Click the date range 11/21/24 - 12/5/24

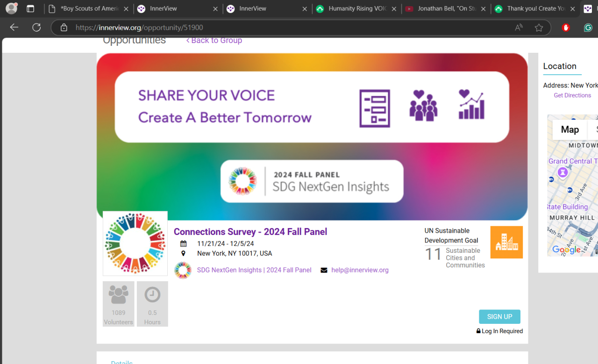point(226,243)
